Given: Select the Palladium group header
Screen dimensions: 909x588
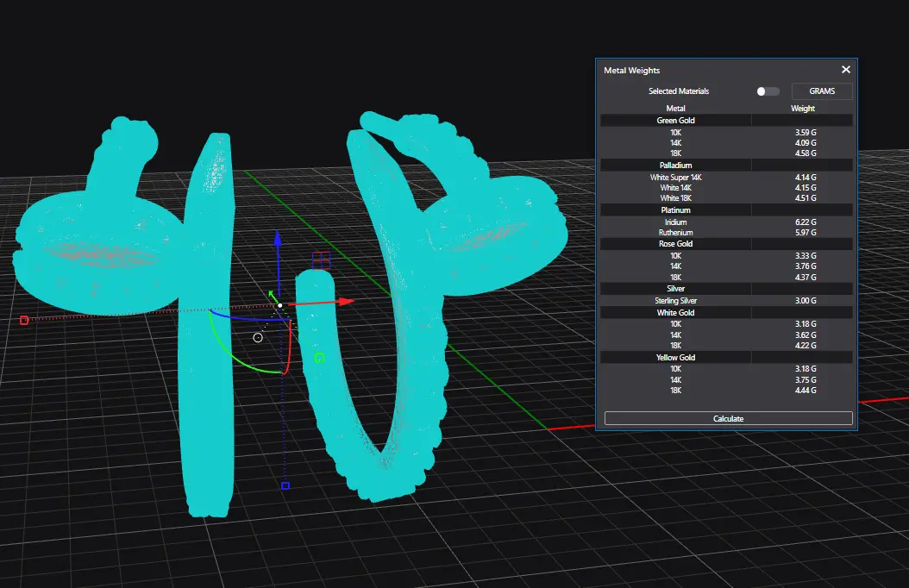Looking at the screenshot, I should pyautogui.click(x=675, y=165).
